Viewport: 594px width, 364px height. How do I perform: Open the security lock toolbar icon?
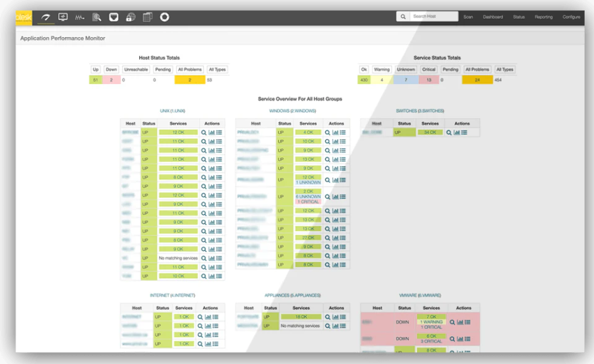[129, 17]
